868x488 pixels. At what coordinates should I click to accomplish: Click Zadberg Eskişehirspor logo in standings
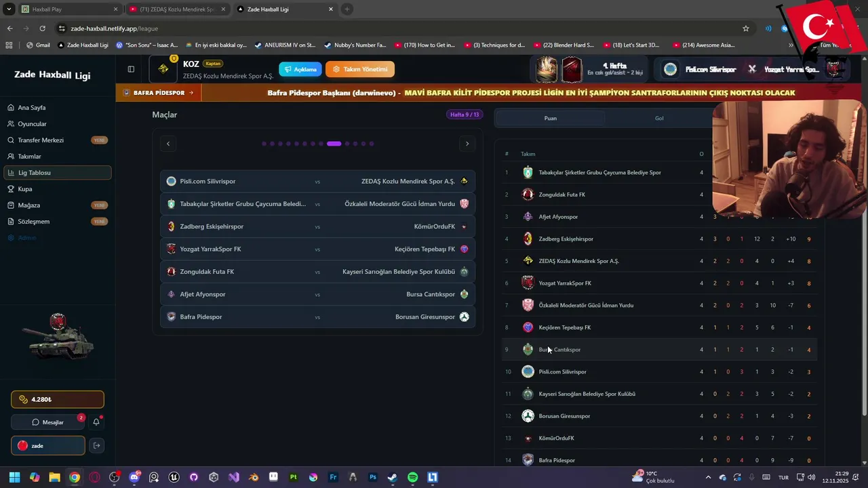(528, 239)
